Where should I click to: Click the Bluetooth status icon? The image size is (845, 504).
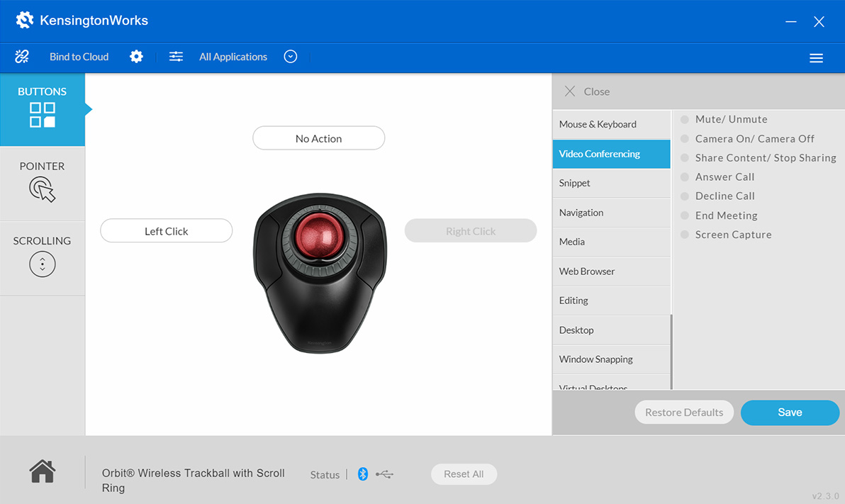(x=363, y=474)
